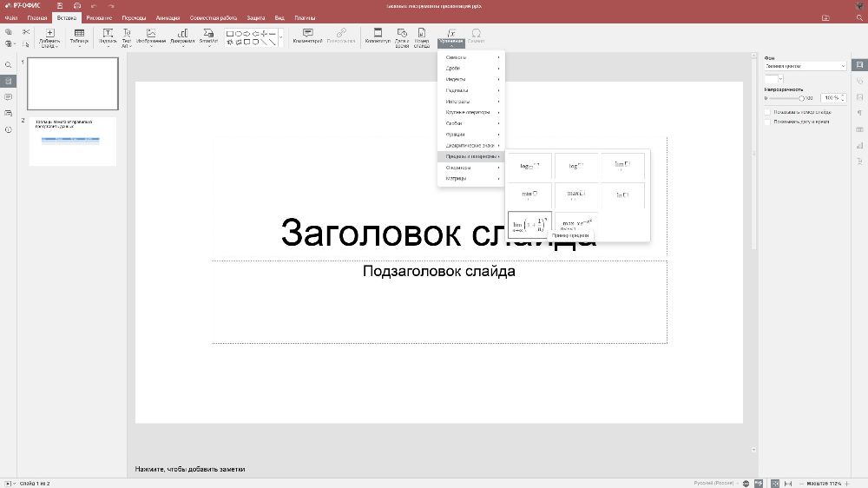Open paragraph settings icon in right sidebar
Viewport: 868px width, 488px height.
click(x=859, y=113)
